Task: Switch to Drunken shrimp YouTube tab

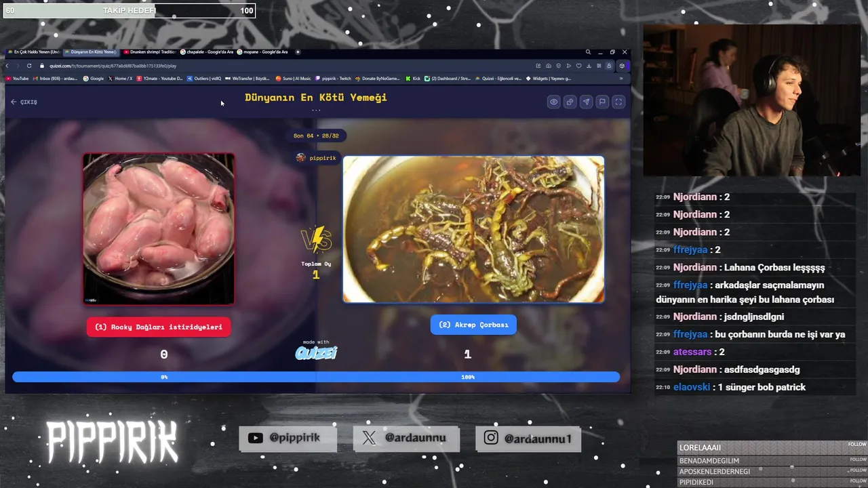Action: point(149,52)
